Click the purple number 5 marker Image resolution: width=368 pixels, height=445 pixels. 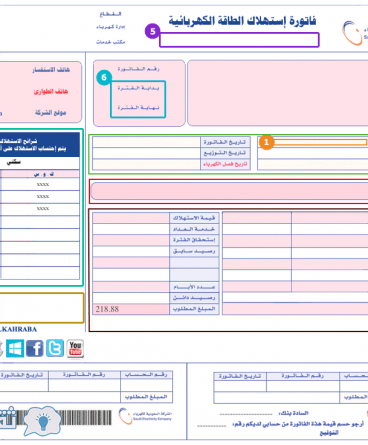[x=152, y=31]
